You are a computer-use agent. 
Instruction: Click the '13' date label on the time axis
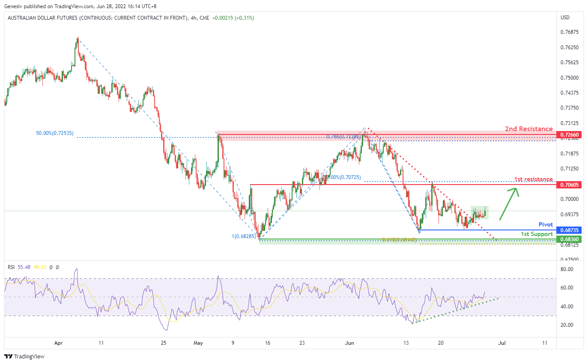[406, 343]
